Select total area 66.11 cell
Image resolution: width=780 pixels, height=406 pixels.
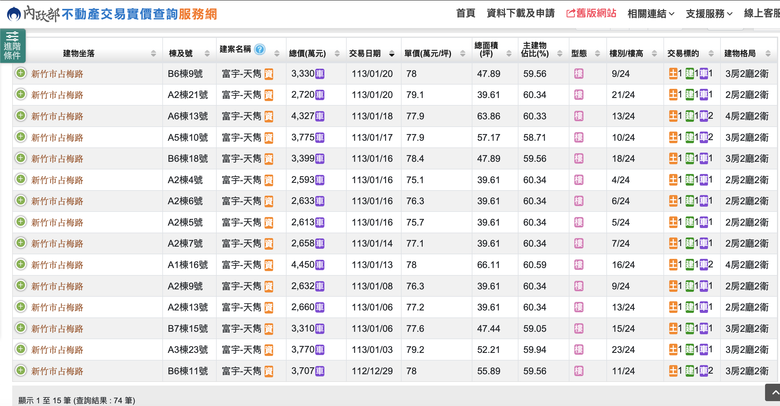(x=488, y=265)
